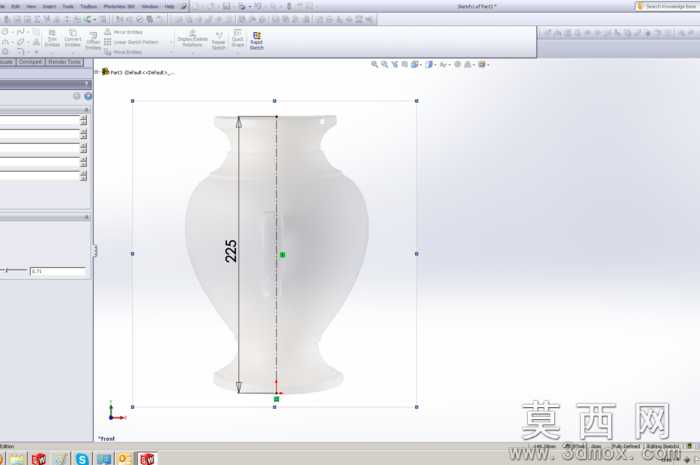Click Previous View icon in view toolbar
700x465 pixels.
pos(395,65)
